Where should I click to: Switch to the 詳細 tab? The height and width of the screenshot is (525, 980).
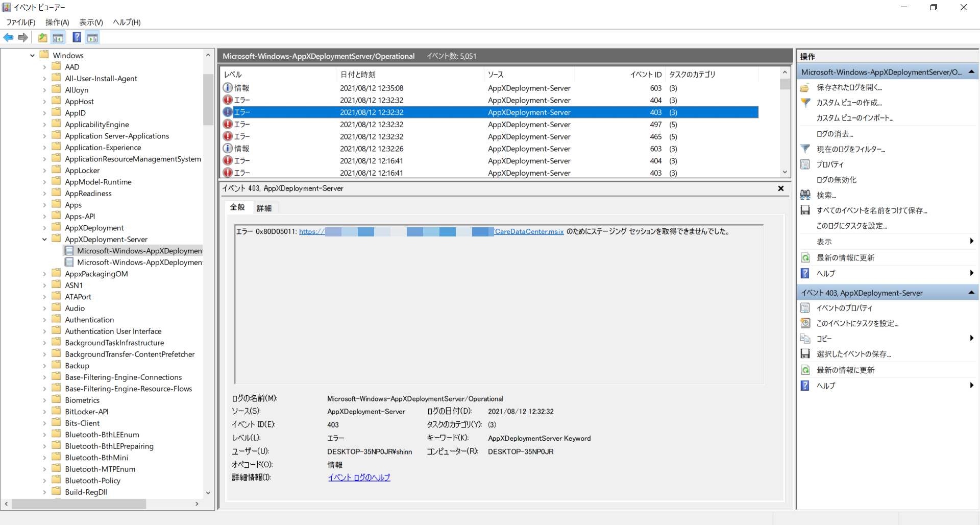[x=264, y=207]
